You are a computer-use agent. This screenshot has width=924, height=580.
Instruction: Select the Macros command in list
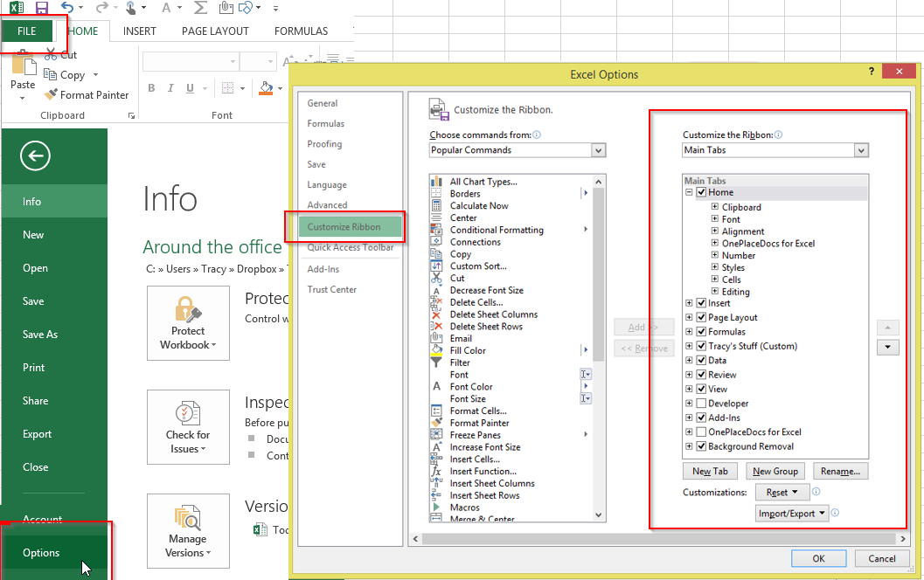click(x=464, y=507)
